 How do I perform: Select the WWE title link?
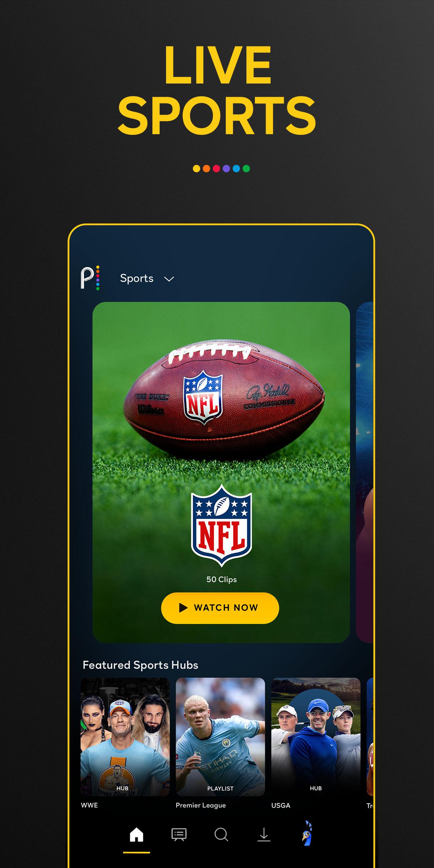(89, 805)
